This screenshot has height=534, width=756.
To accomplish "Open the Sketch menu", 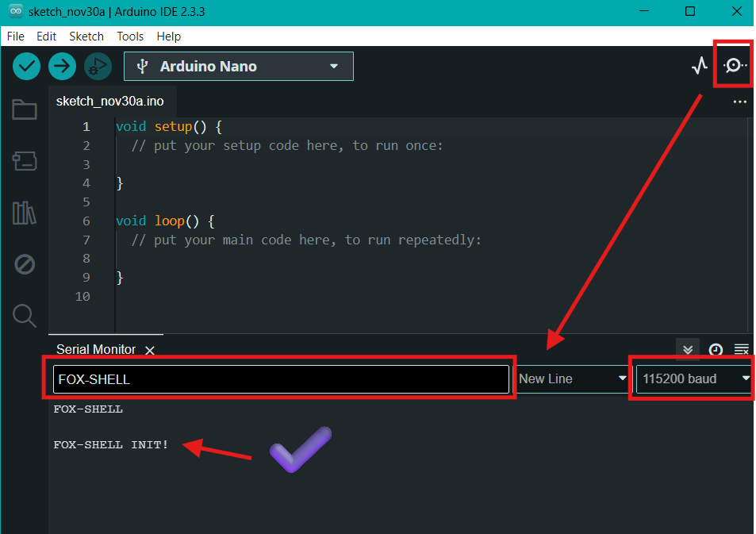I will tap(86, 36).
